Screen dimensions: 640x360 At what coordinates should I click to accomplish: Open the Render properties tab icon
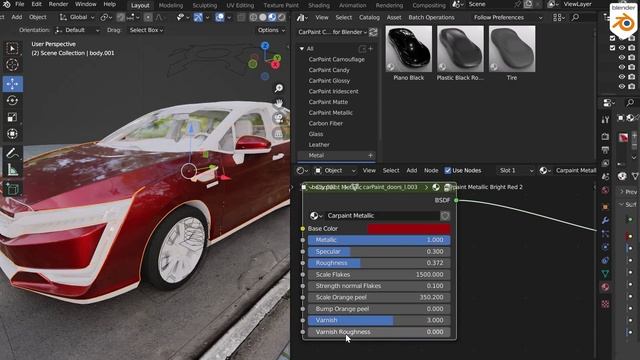605,136
